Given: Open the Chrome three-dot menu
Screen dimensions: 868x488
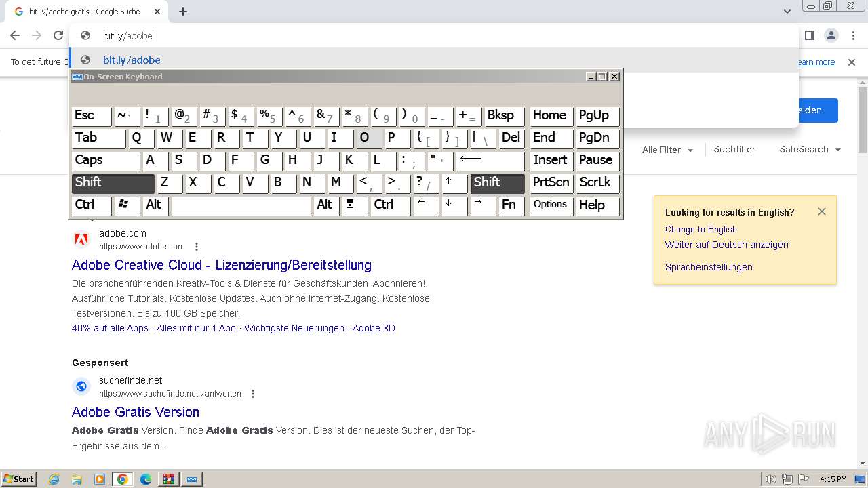Looking at the screenshot, I should [852, 35].
